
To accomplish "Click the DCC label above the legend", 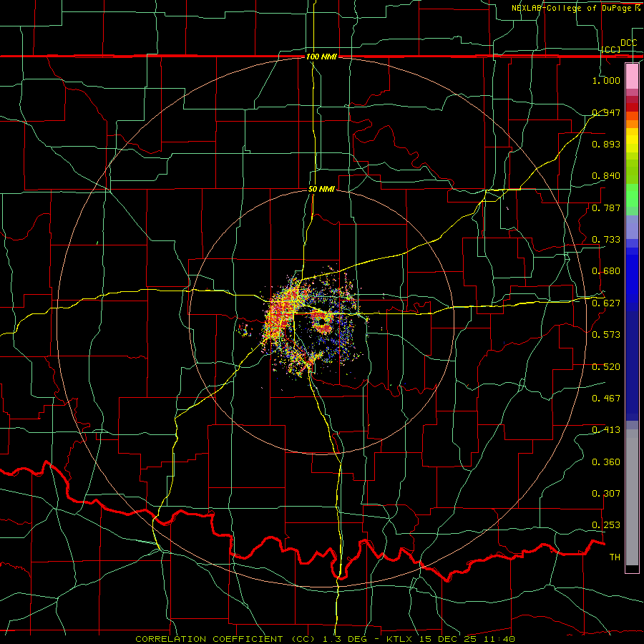I will (x=628, y=43).
